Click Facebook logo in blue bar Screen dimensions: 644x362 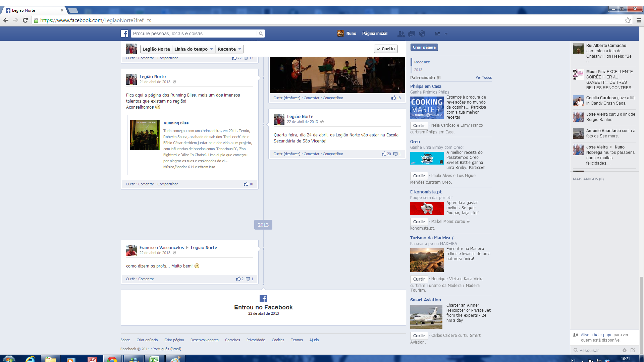[x=124, y=34]
